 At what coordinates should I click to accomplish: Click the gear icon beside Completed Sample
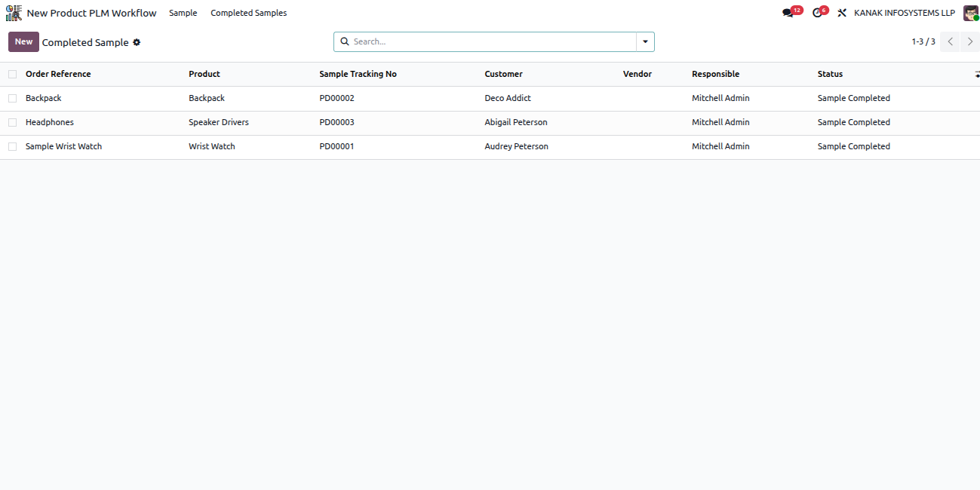tap(137, 42)
